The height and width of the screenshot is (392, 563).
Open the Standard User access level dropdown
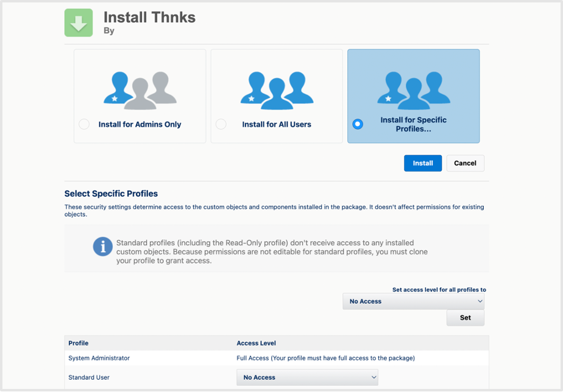(306, 377)
